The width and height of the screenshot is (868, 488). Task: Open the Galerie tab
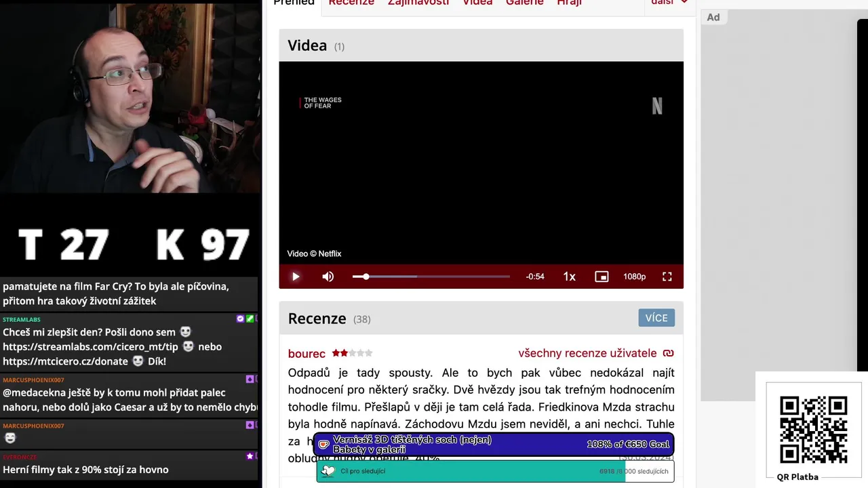pyautogui.click(x=525, y=3)
